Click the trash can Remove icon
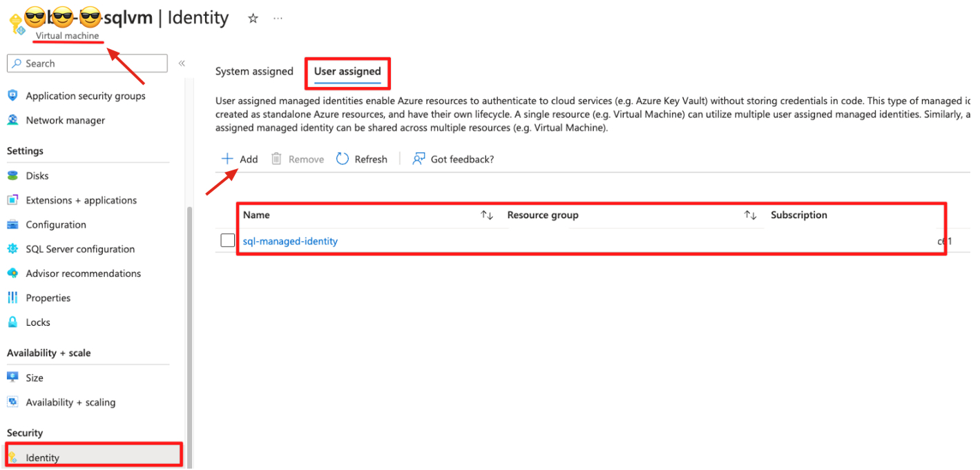 point(276,159)
